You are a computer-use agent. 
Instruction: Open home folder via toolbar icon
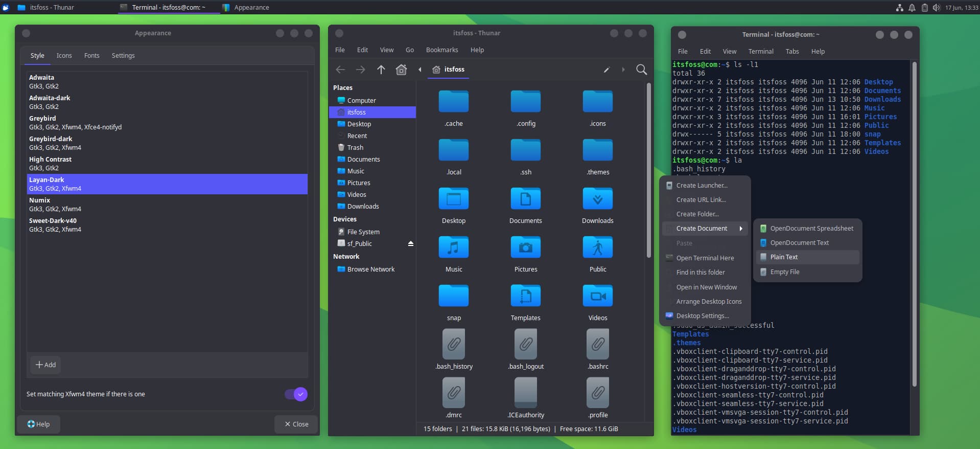(x=402, y=70)
